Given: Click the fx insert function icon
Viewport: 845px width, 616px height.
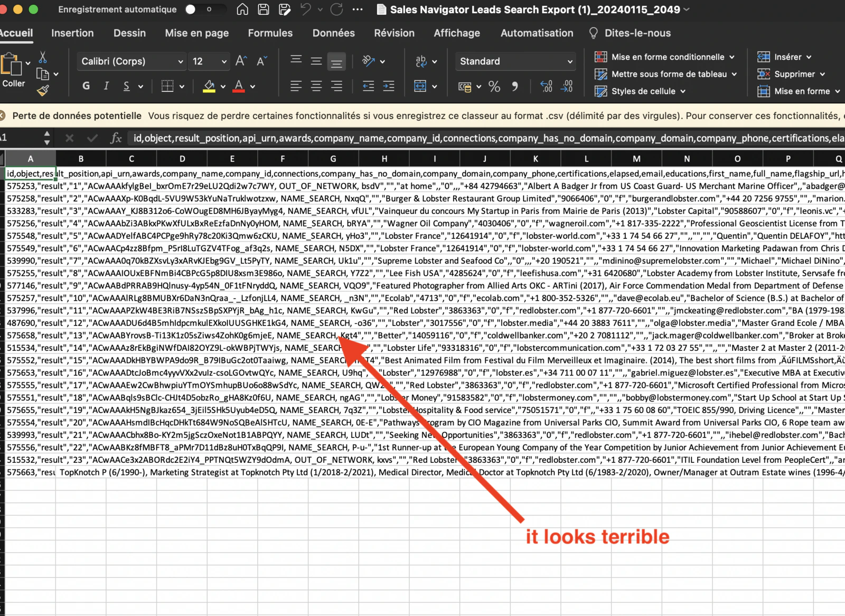Looking at the screenshot, I should 116,138.
